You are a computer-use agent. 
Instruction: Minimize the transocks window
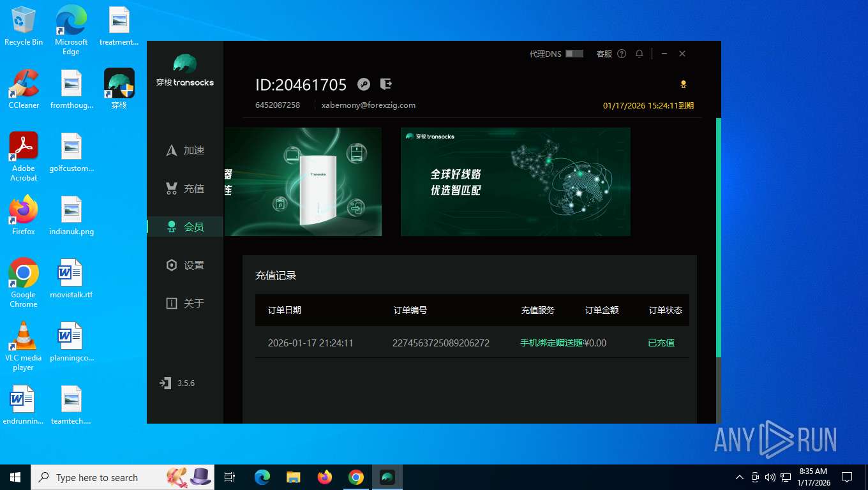[664, 54]
